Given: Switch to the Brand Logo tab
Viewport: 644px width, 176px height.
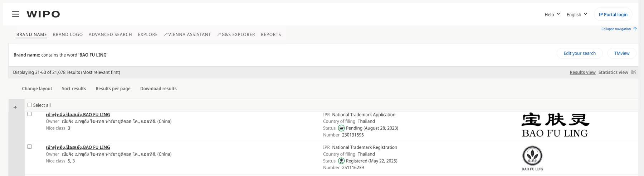Looking at the screenshot, I should coord(68,34).
